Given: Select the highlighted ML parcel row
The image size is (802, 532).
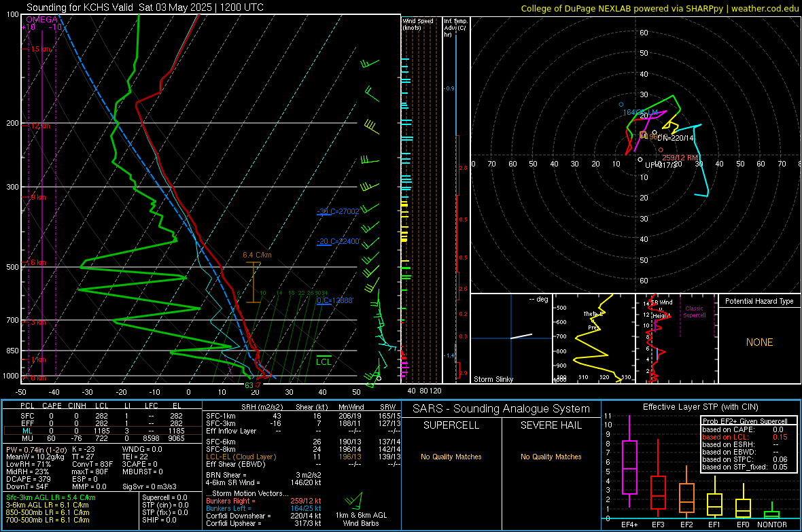Looking at the screenshot, I should [102, 431].
